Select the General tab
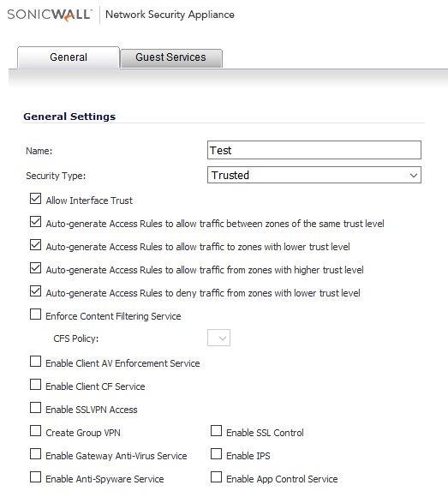448x503 pixels. click(x=69, y=57)
